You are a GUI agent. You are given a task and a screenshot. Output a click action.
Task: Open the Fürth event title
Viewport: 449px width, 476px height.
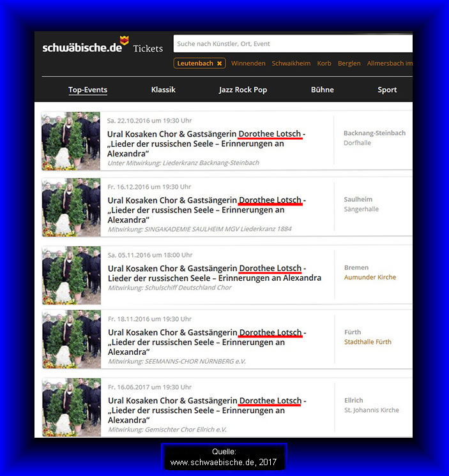tap(207, 342)
